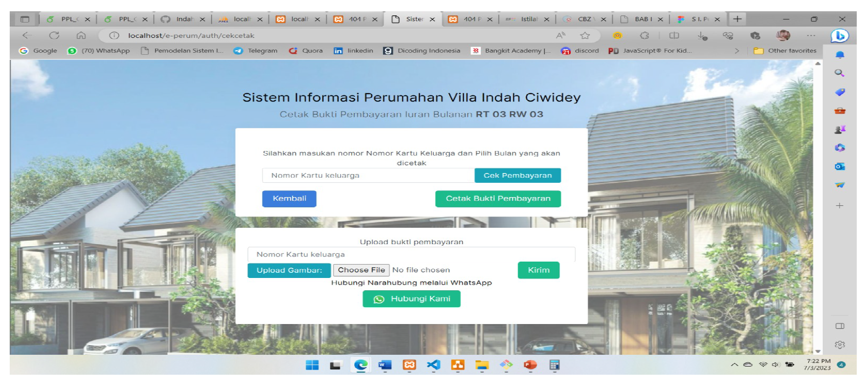Click the browser refresh icon
Viewport: 868px width, 387px height.
(x=54, y=35)
